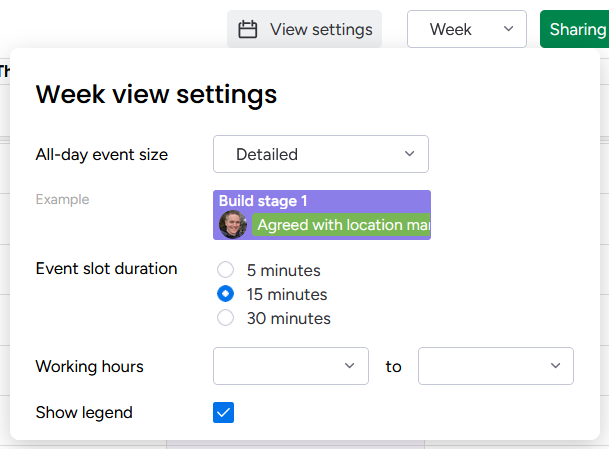Select the 5 minutes slot duration
609x449 pixels.
[226, 270]
